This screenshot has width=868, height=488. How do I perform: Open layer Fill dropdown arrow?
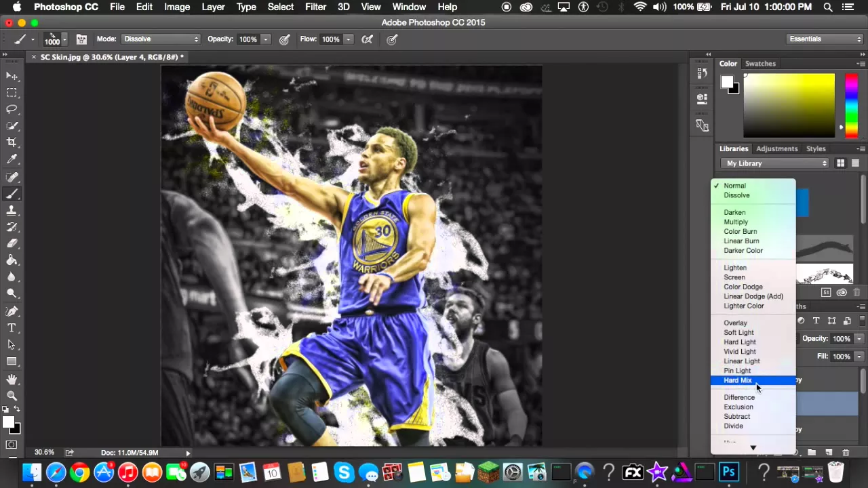coord(859,356)
